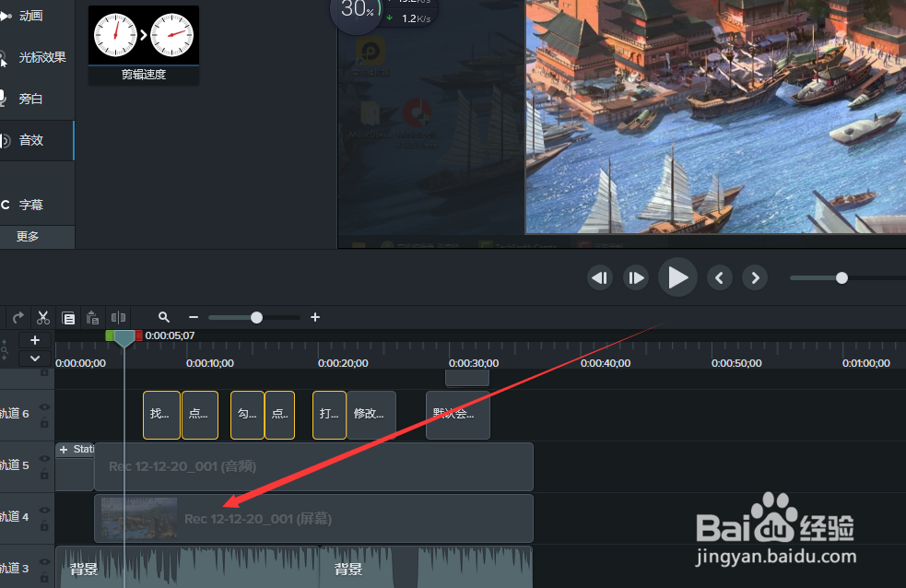
Task: Toggle the lock on 轨道 4
Action: pyautogui.click(x=44, y=525)
